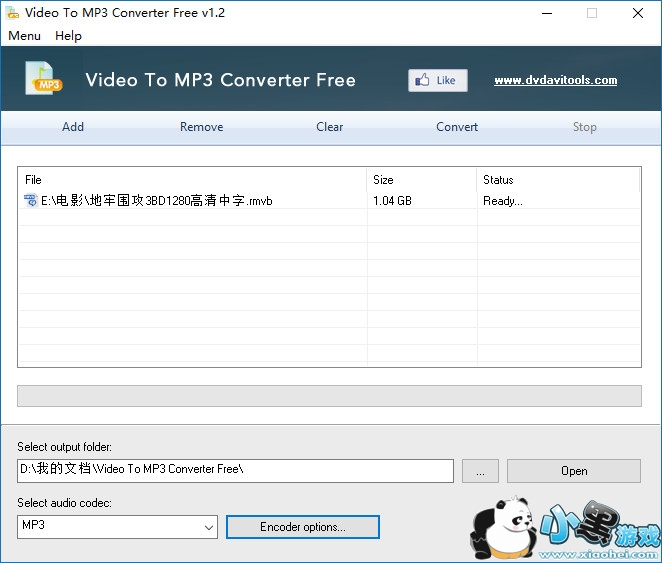This screenshot has width=662, height=563.
Task: Browse for output folder with ... button
Action: point(480,471)
